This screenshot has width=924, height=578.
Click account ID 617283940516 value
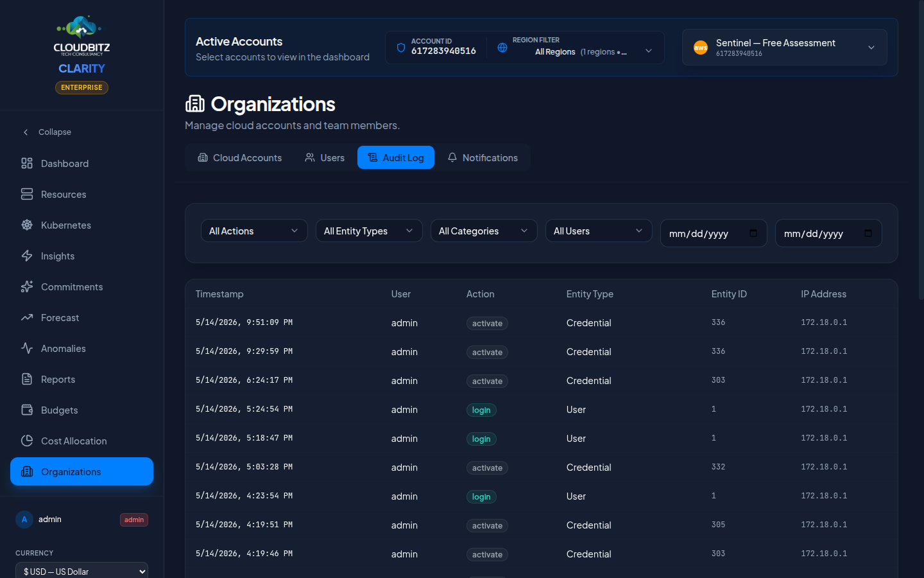[x=443, y=51]
